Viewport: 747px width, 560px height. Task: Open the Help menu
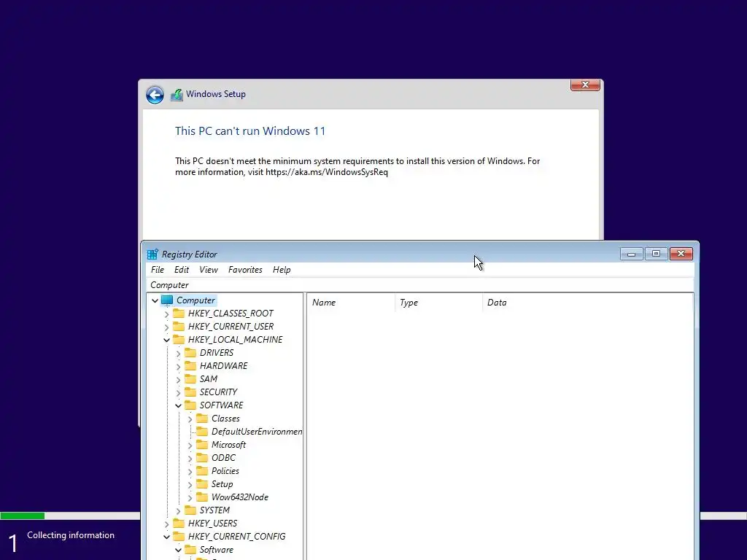pyautogui.click(x=282, y=270)
